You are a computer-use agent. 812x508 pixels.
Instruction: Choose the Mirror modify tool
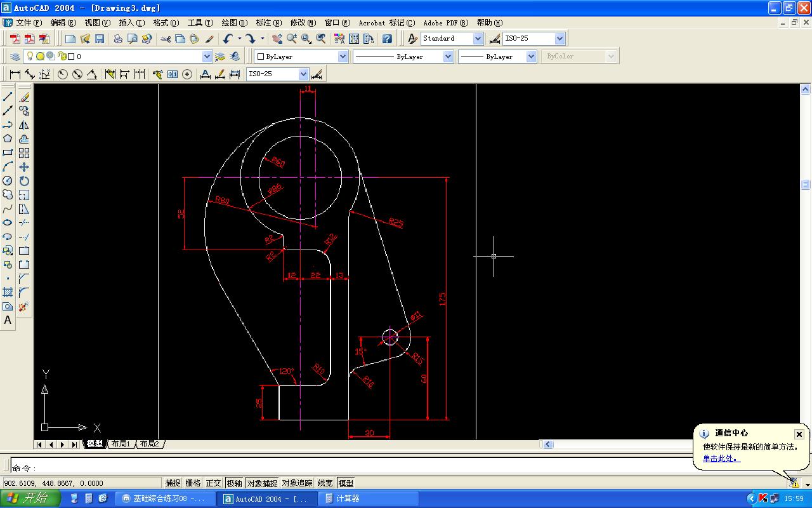pos(24,125)
